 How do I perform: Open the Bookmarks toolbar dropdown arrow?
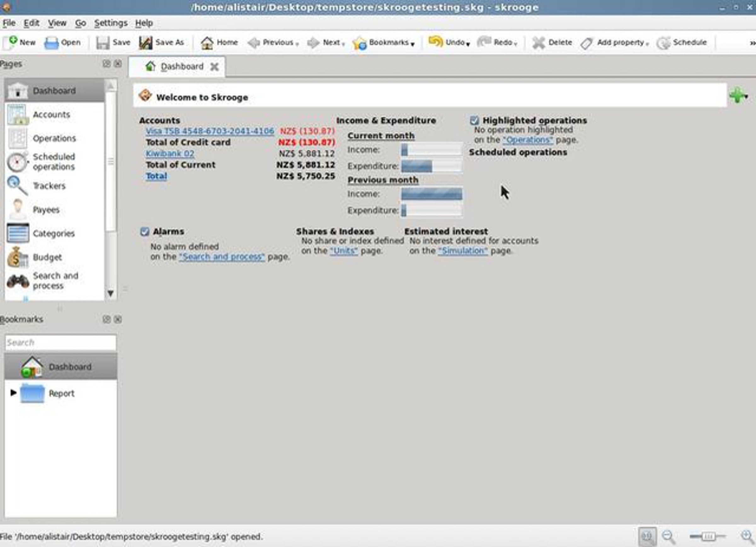413,44
